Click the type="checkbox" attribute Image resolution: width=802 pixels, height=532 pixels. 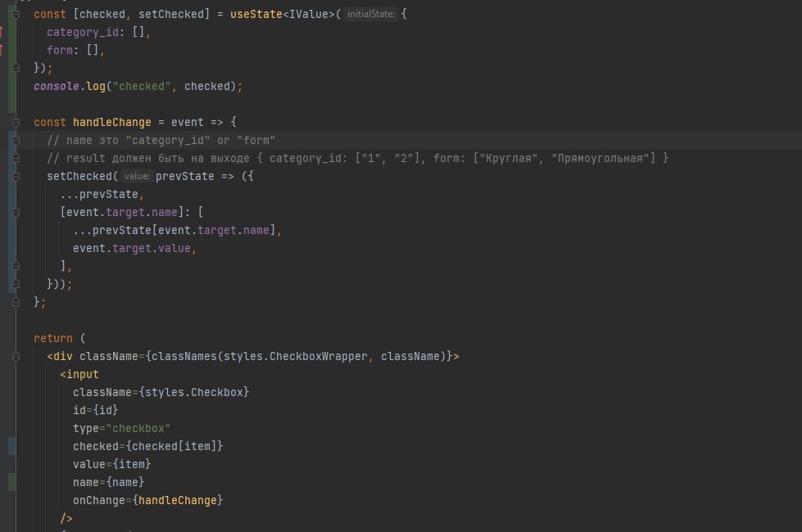pyautogui.click(x=122, y=428)
